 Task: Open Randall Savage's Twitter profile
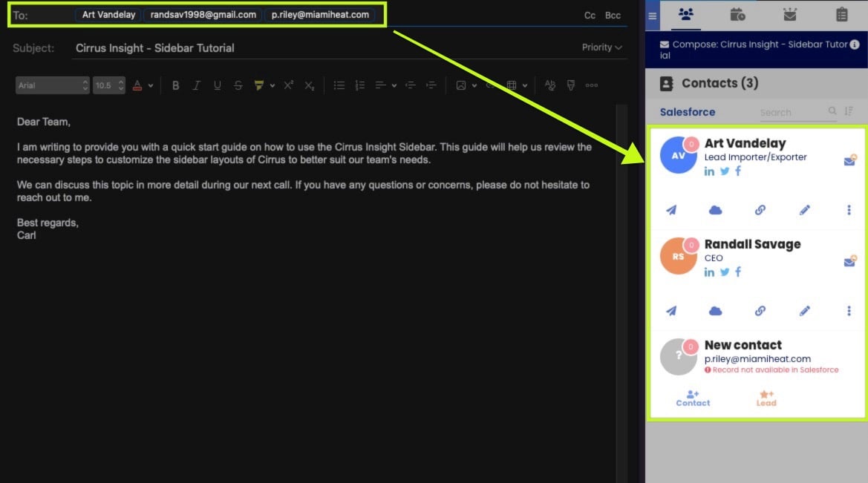(725, 272)
